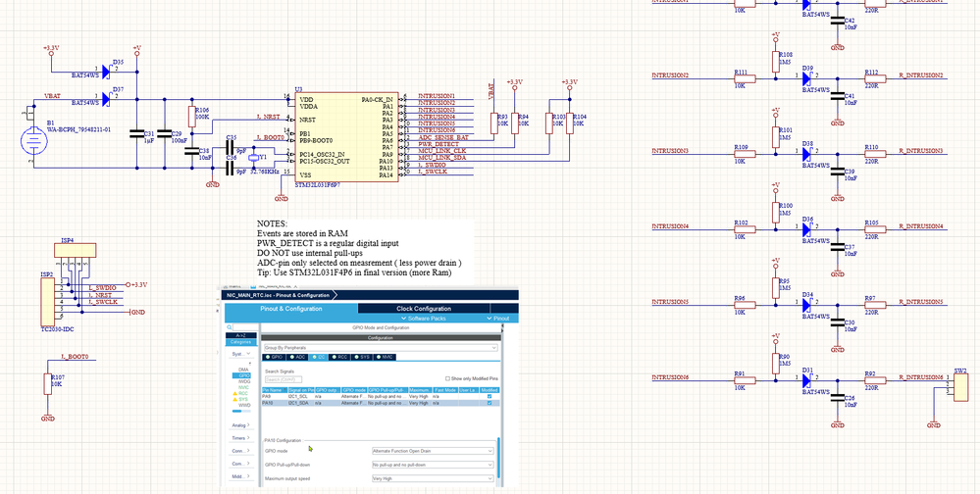The image size is (980, 494).
Task: Open the Group By Peripherals dropdown
Action: coord(382,348)
